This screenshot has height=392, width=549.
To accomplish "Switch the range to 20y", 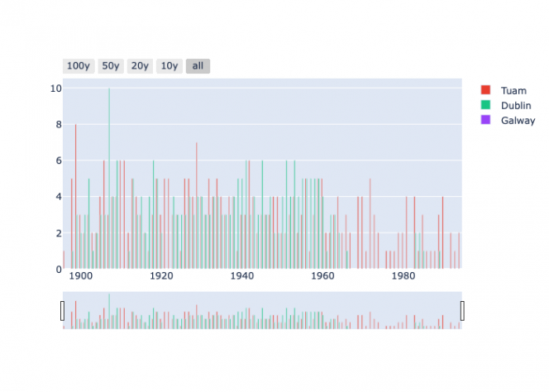I will click(140, 66).
